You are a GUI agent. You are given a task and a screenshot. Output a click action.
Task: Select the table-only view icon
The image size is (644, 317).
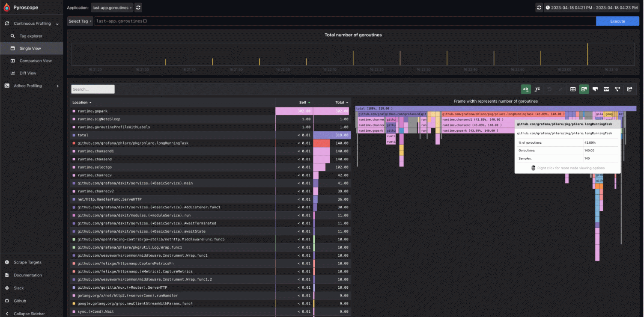click(573, 89)
